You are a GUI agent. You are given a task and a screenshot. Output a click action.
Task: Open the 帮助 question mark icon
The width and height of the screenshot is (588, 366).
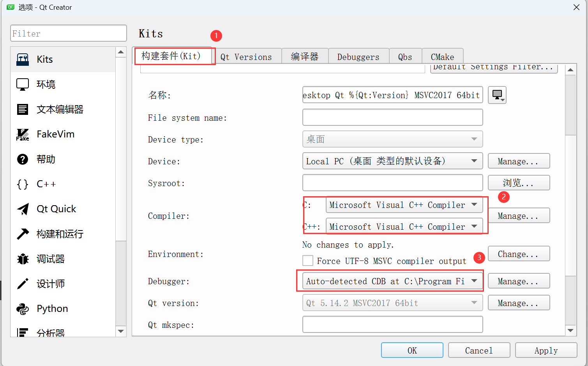tap(23, 159)
